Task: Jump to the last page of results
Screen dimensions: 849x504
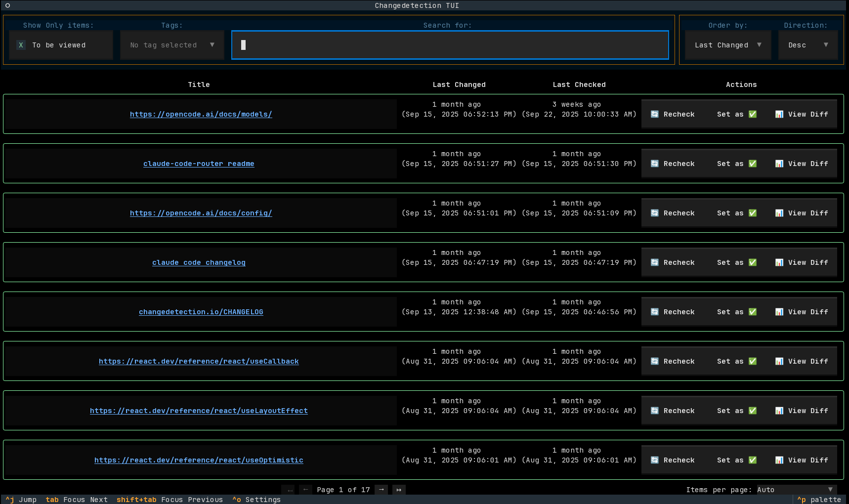Action: [x=399, y=490]
